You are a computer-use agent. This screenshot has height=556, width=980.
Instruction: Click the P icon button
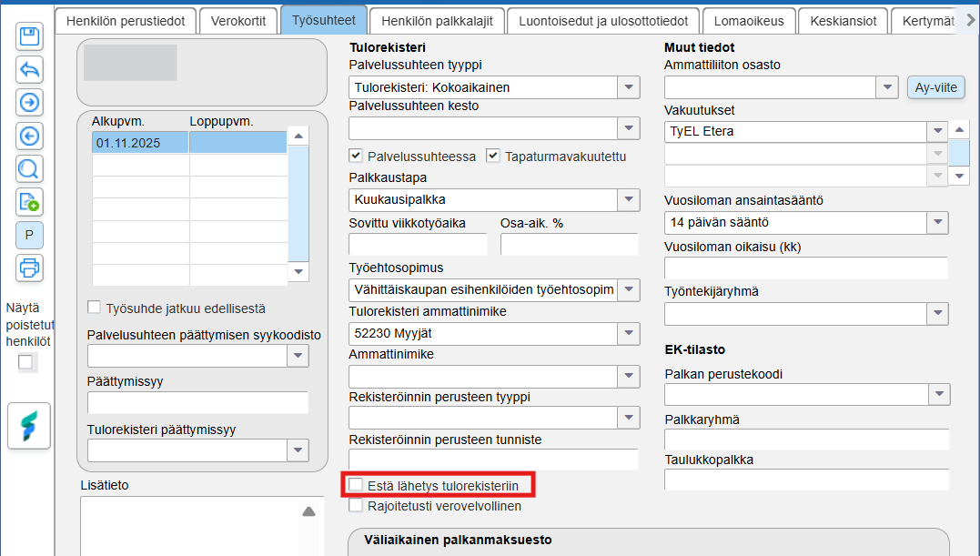click(x=29, y=235)
